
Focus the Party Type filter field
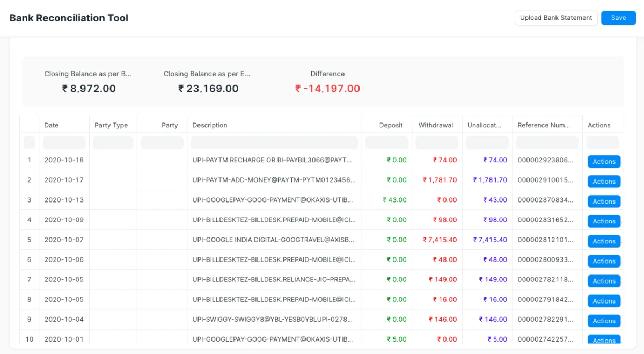(x=113, y=142)
